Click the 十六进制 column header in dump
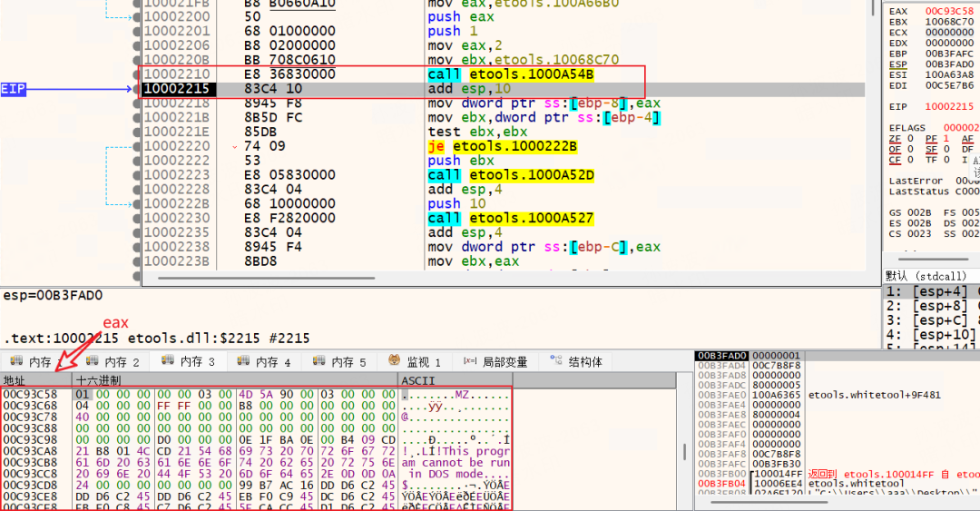The height and width of the screenshot is (511, 980). (235, 380)
